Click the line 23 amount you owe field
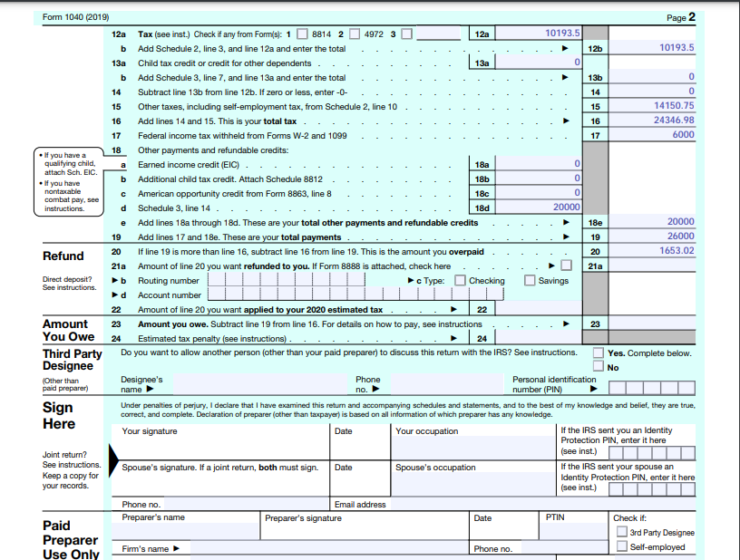 [652, 323]
